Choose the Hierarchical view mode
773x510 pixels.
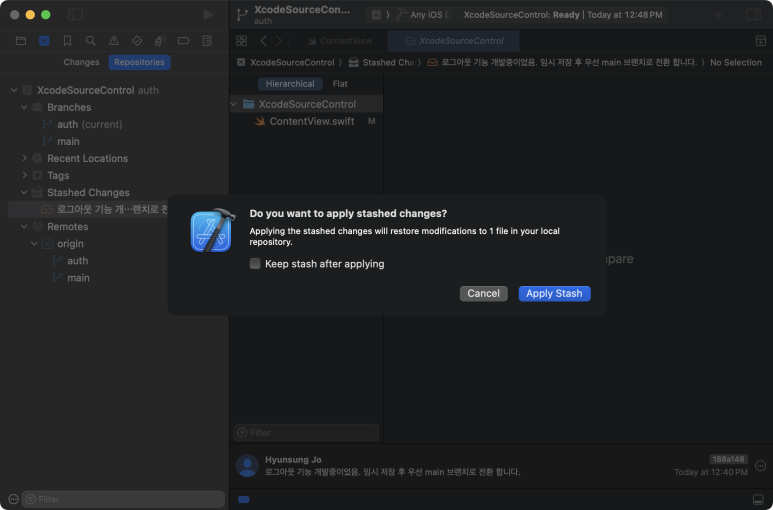[290, 84]
